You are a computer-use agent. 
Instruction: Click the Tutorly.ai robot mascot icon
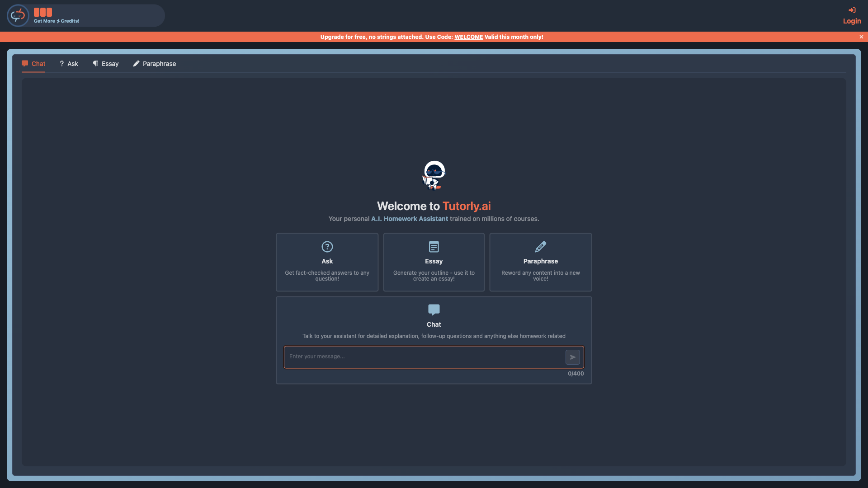coord(434,174)
